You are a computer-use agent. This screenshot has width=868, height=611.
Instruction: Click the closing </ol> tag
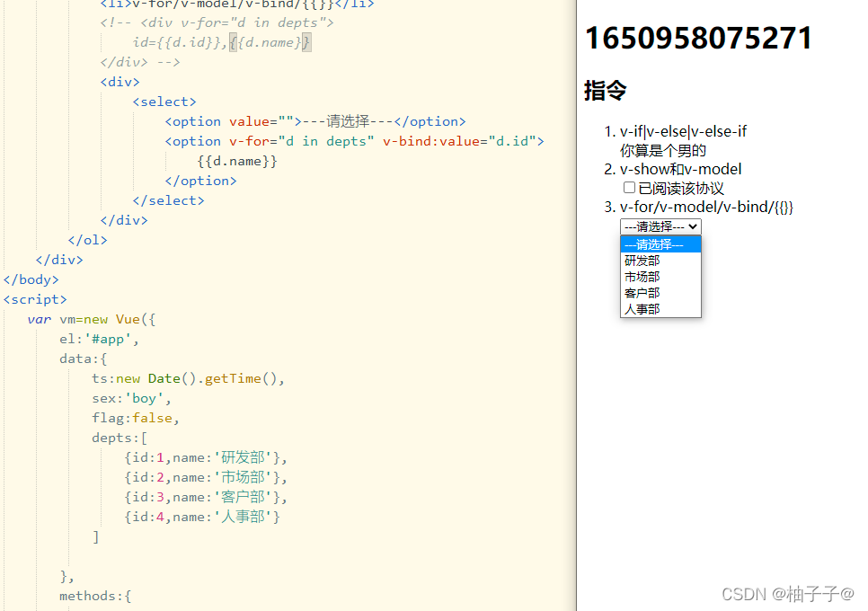click(87, 240)
